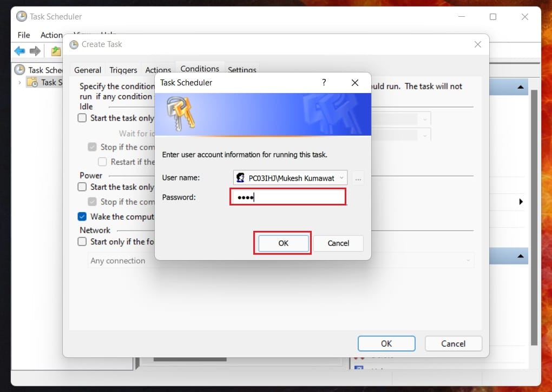Open the 'Any connection' dropdown
552x392 pixels.
280,261
